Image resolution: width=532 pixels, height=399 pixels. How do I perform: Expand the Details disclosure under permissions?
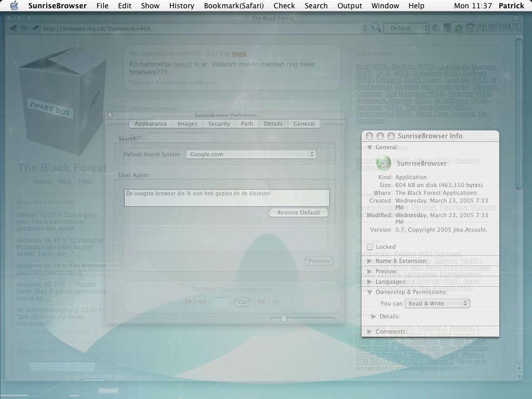374,316
